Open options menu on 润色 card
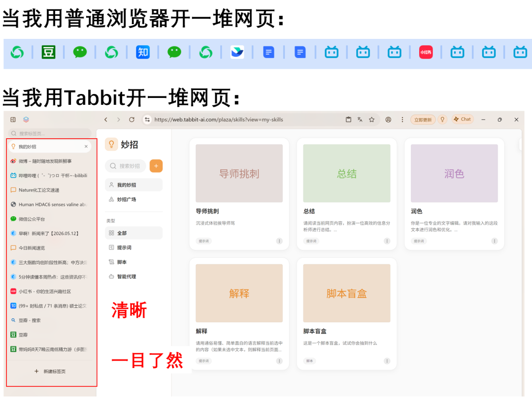 click(x=495, y=241)
